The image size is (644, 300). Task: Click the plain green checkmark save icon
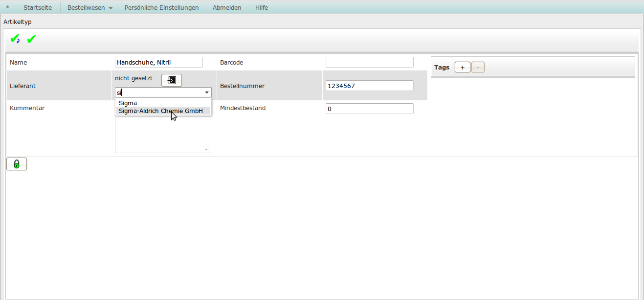tap(31, 39)
